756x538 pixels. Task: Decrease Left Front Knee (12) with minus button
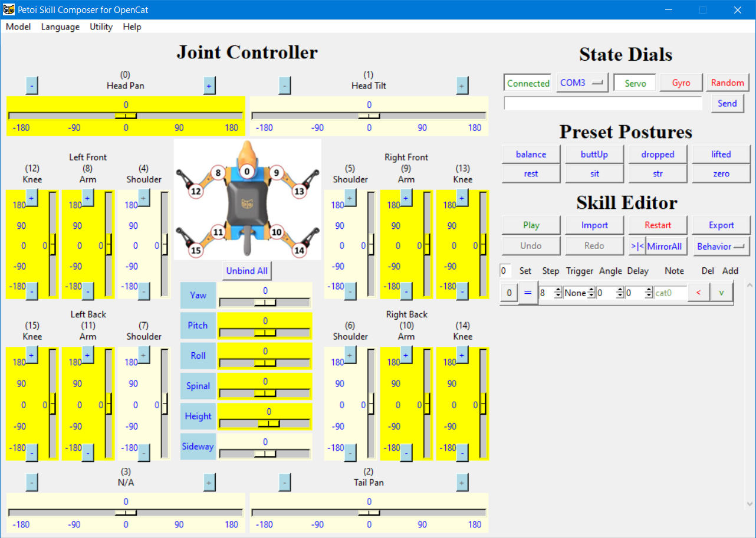(x=32, y=291)
